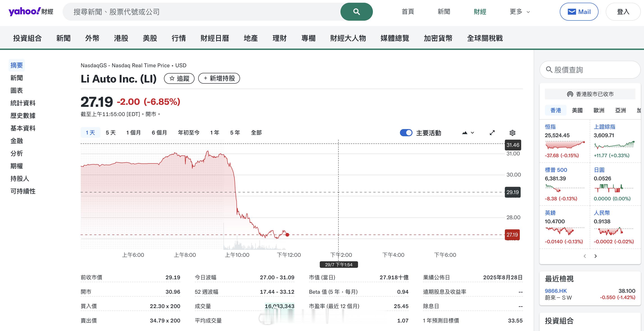Screen dimensions: 644x331
Task: Open 美股 in the navigation bar
Action: pos(150,38)
